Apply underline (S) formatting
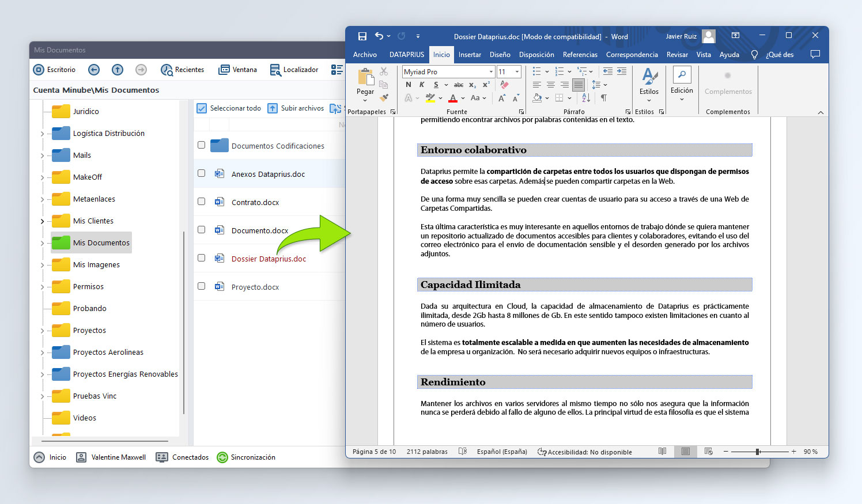The height and width of the screenshot is (504, 862). [436, 85]
